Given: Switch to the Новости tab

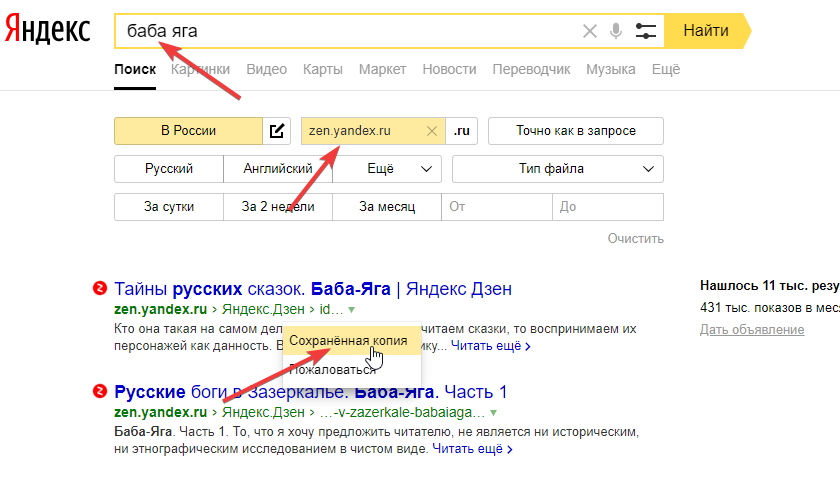Looking at the screenshot, I should pos(449,69).
